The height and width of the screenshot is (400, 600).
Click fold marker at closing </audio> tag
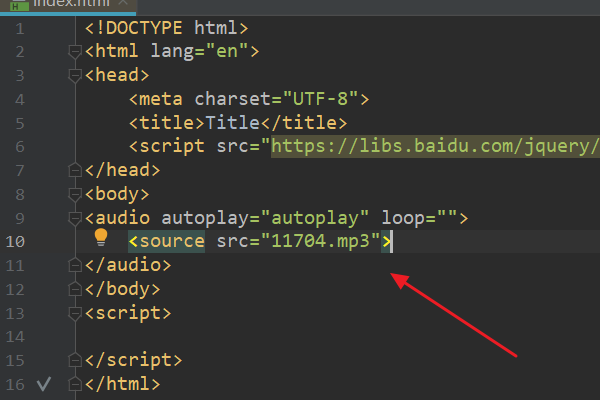tap(73, 266)
